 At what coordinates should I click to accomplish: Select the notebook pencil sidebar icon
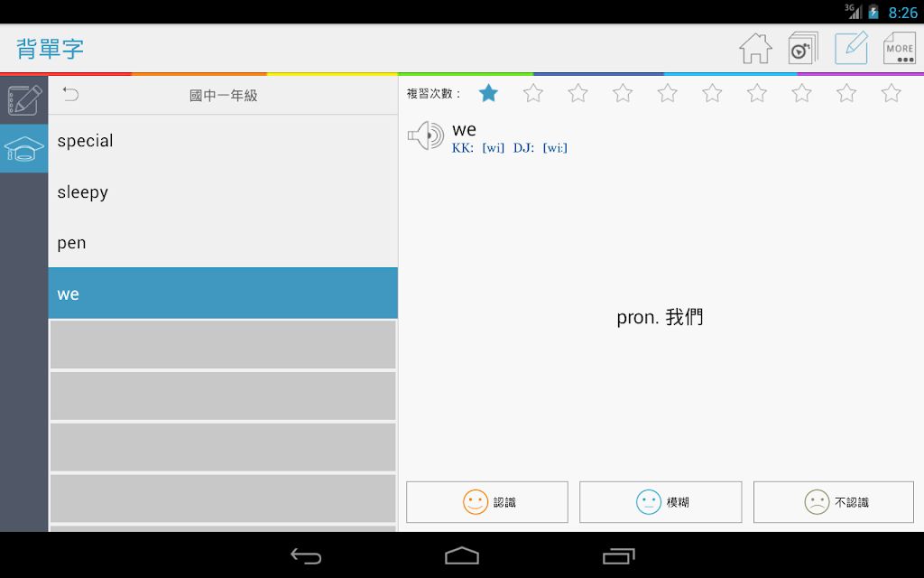pyautogui.click(x=24, y=100)
